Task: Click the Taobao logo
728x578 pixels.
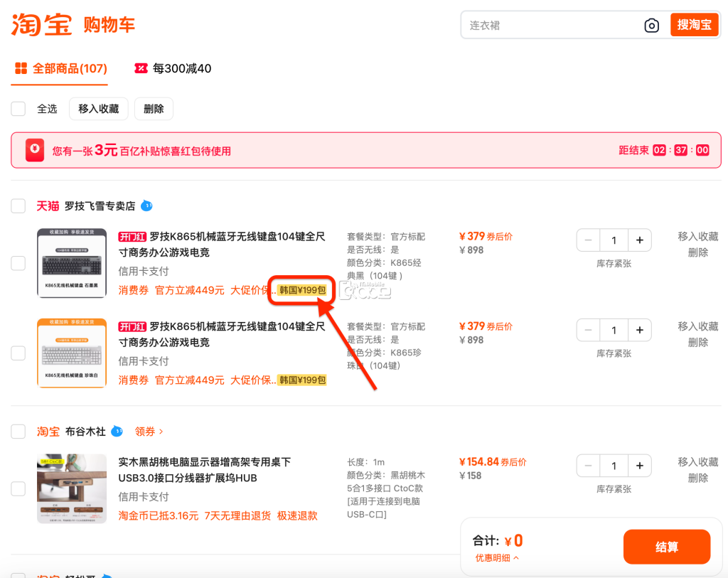Action: pos(41,25)
